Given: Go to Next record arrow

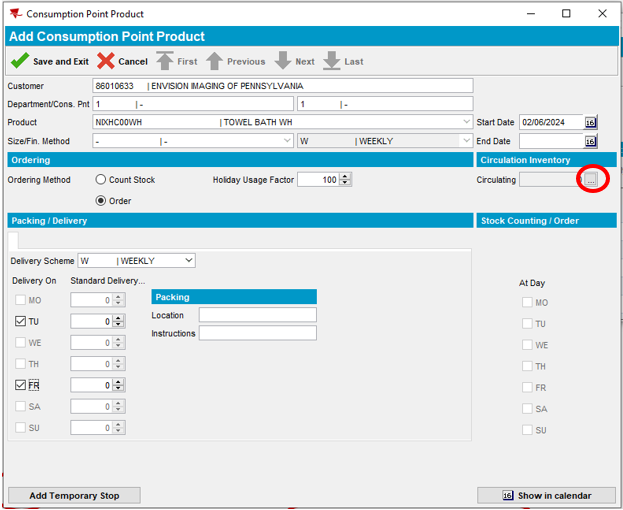Looking at the screenshot, I should click(283, 61).
